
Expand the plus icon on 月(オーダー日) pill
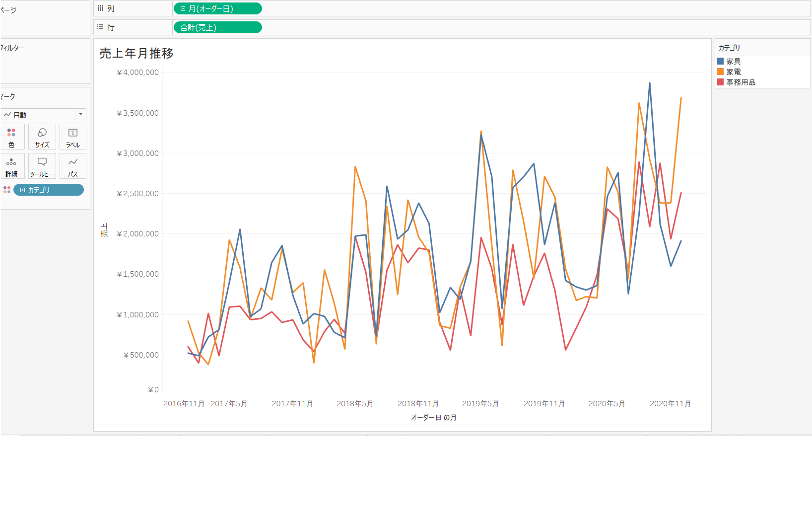pyautogui.click(x=183, y=9)
